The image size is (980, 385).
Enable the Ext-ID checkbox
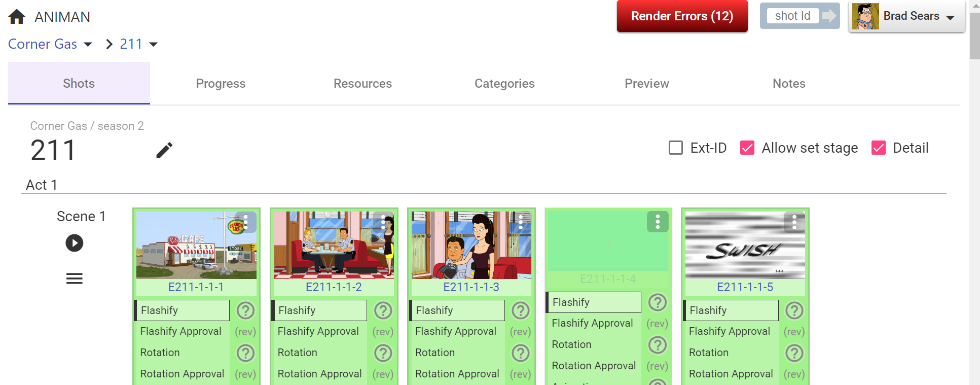(676, 148)
